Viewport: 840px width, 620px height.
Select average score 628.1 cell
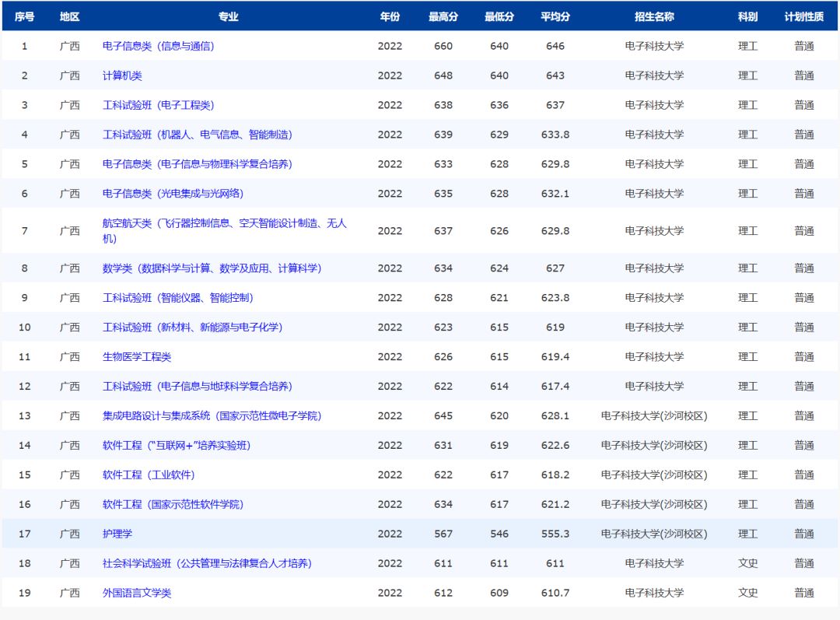[555, 415]
